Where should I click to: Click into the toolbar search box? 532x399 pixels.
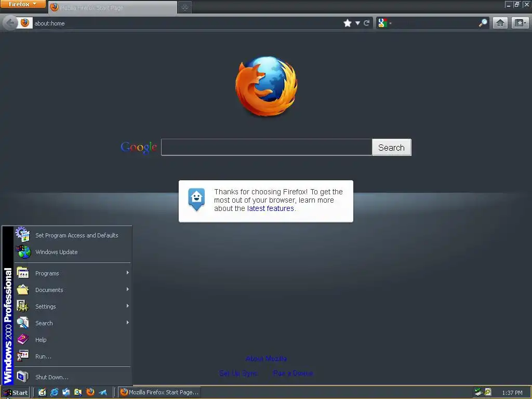tap(435, 23)
